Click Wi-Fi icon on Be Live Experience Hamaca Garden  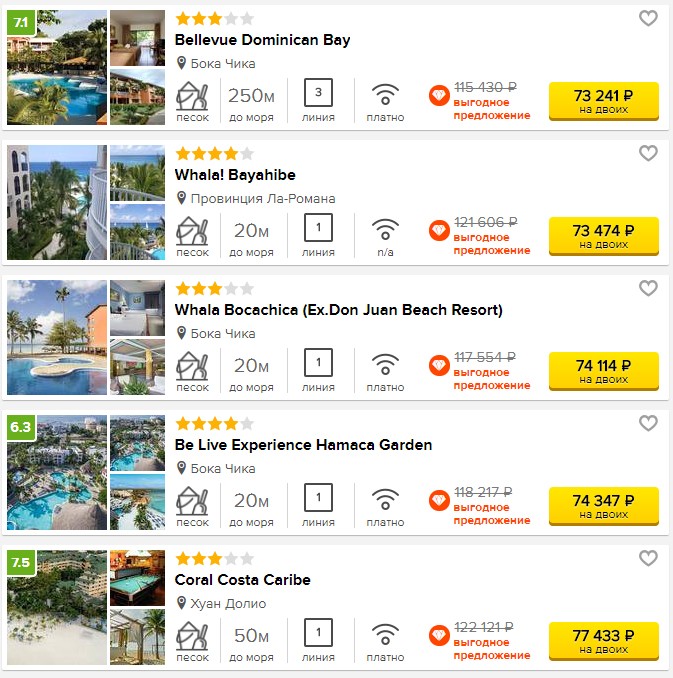pyautogui.click(x=385, y=499)
